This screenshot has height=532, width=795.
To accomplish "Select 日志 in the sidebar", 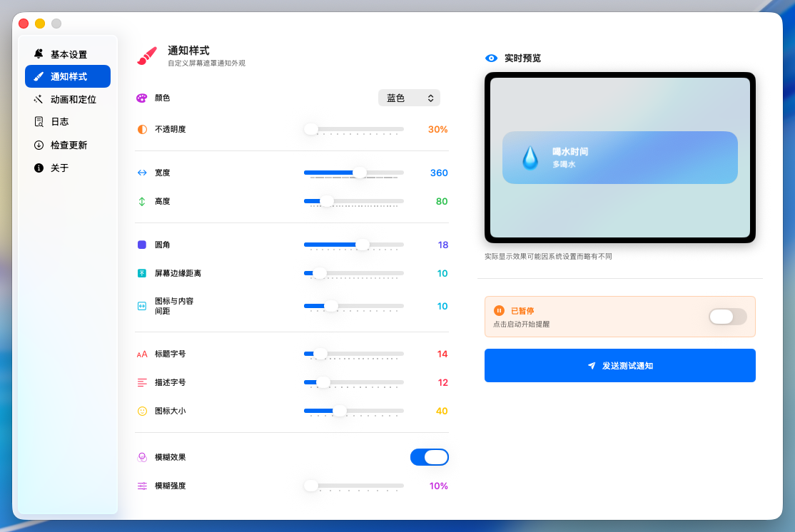I will [60, 122].
